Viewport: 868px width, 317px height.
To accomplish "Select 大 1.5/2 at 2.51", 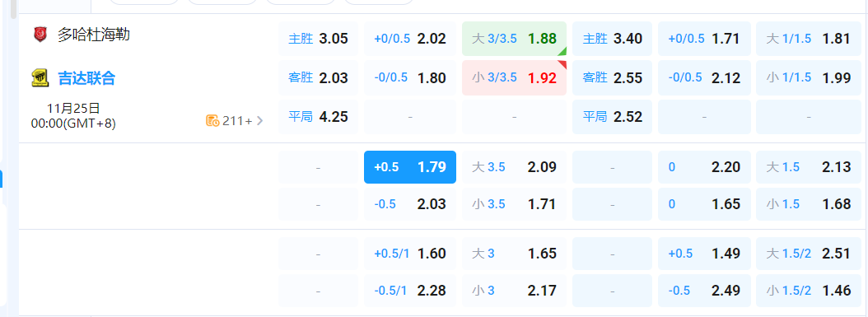I will (x=809, y=254).
